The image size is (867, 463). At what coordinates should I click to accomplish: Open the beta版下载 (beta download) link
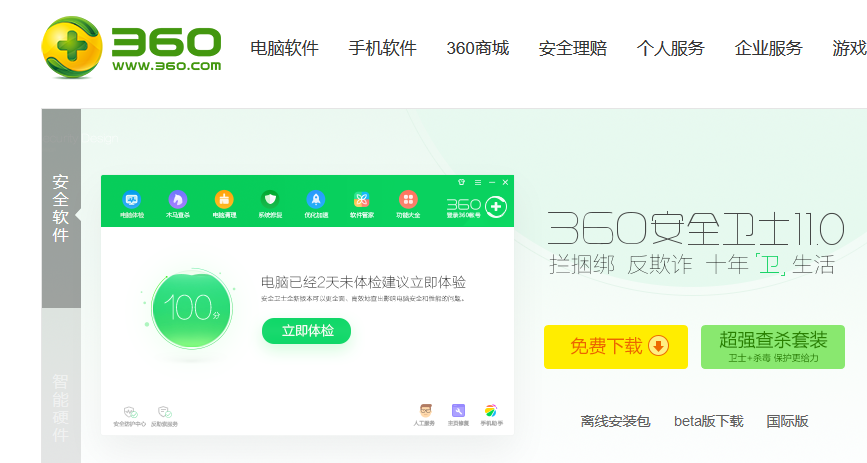(x=708, y=422)
